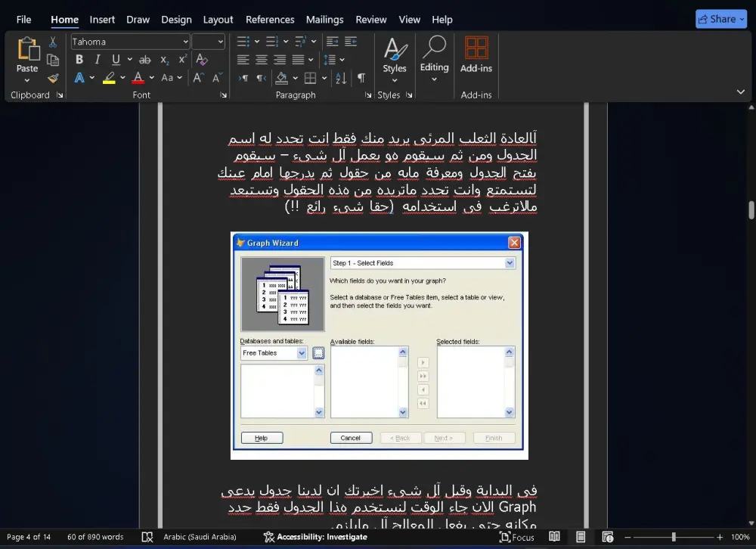The width and height of the screenshot is (756, 549).
Task: Open the Insert tab
Action: coord(102,20)
